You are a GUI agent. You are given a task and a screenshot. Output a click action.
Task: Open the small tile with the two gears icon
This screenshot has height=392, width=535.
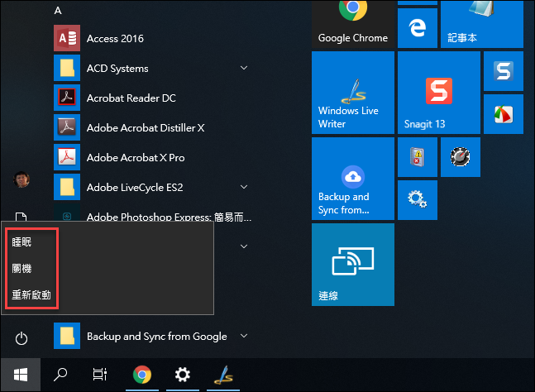click(418, 200)
